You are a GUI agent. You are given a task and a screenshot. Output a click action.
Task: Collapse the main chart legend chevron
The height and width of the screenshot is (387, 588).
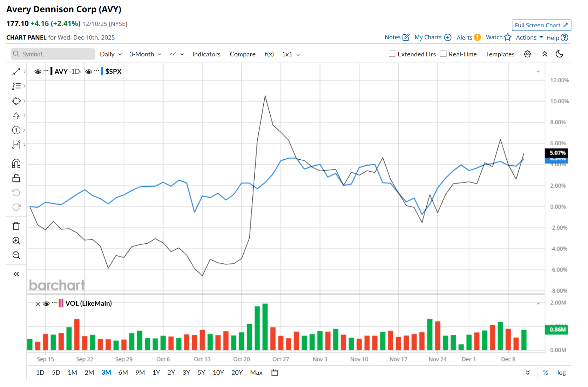(x=538, y=71)
